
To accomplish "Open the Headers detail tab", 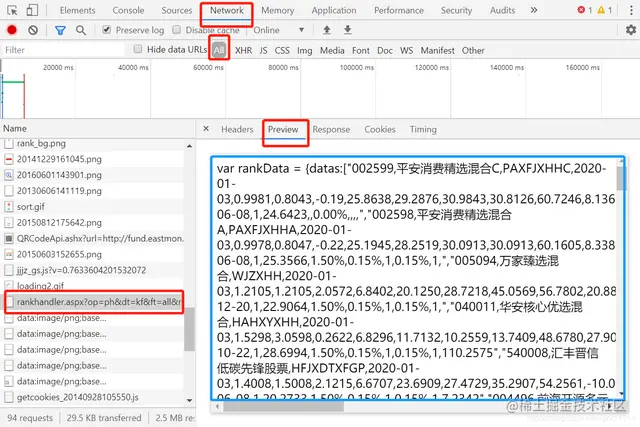I will coord(237,129).
